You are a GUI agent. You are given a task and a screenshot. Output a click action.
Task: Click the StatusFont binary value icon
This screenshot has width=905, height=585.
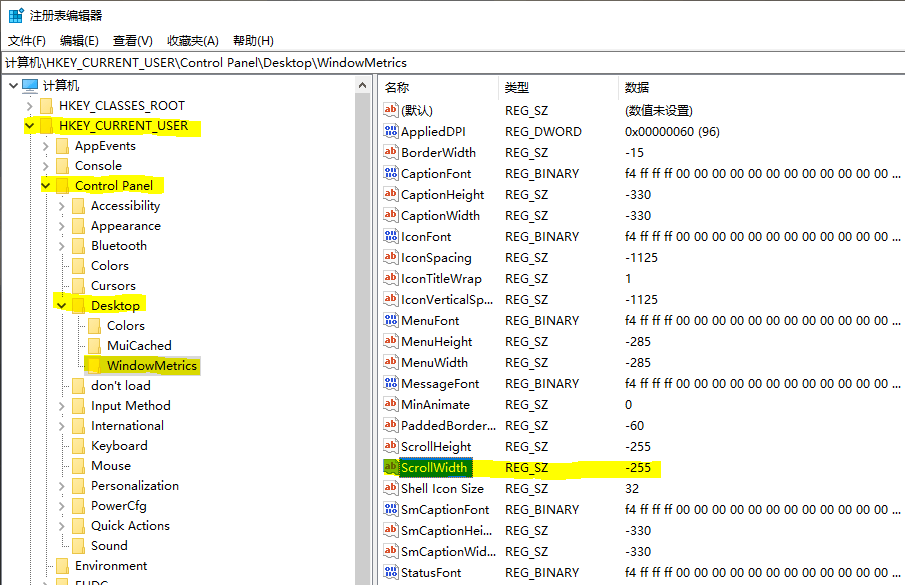(x=391, y=572)
